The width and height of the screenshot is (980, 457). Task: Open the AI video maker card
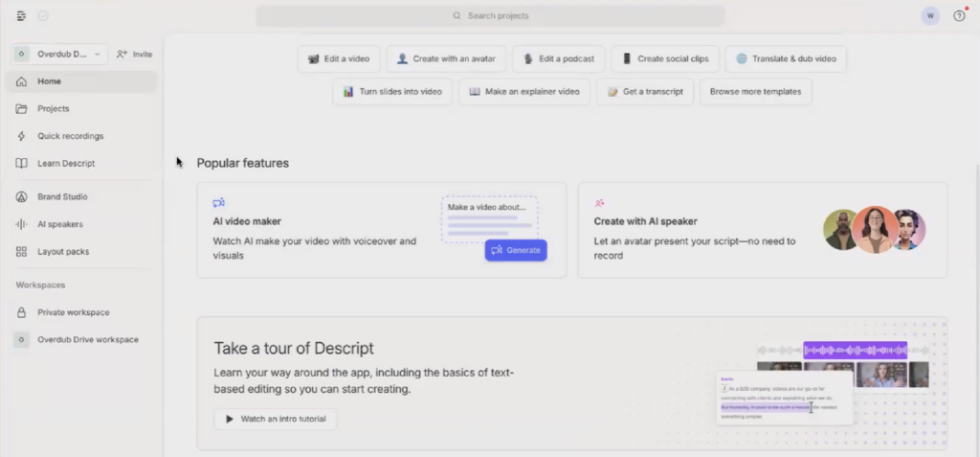point(381,230)
